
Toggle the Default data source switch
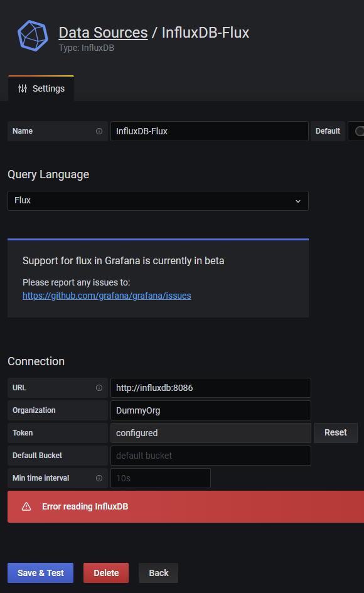click(x=359, y=131)
